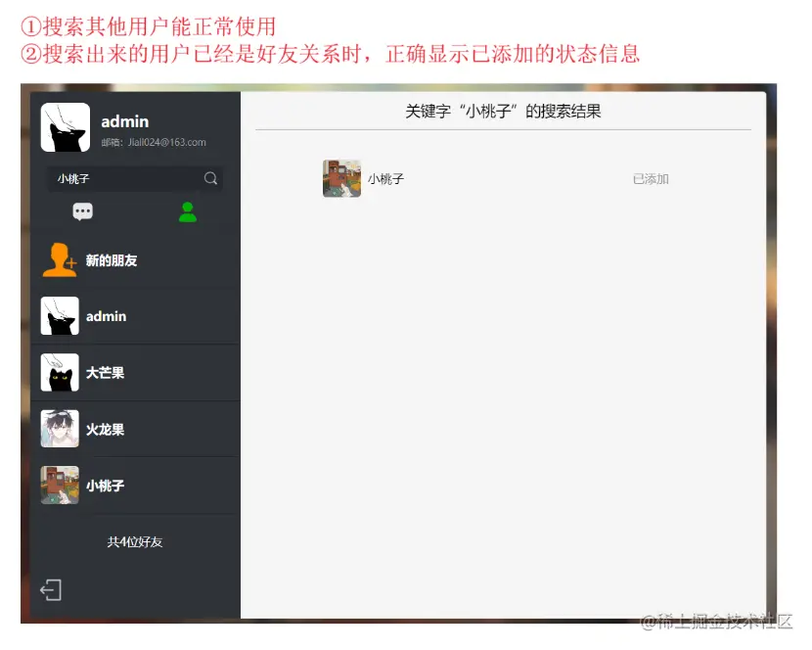
Task: Click the 共4位好友 count text
Action: click(x=135, y=541)
